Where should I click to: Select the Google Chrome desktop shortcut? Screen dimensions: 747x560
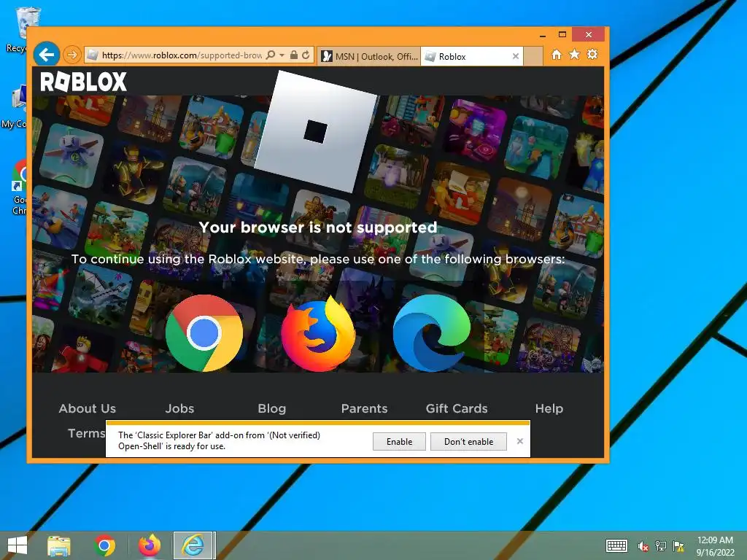pyautogui.click(x=19, y=187)
